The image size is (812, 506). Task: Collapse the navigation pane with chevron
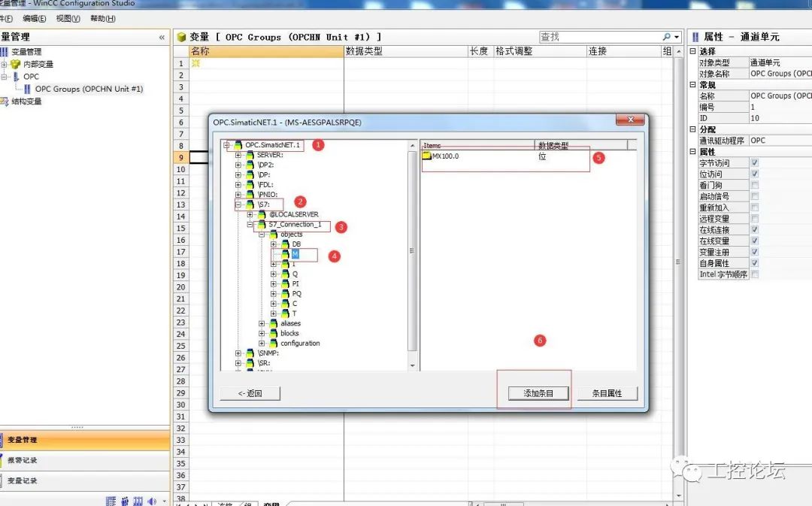pyautogui.click(x=162, y=38)
